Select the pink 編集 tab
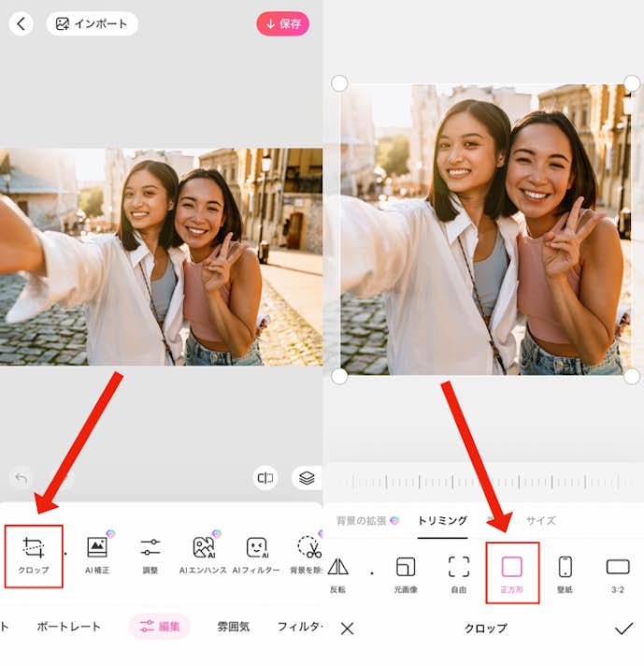The width and height of the screenshot is (644, 666). [x=159, y=626]
